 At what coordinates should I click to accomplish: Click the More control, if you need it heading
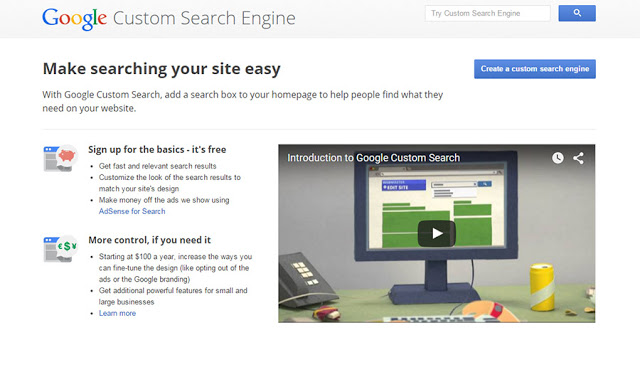tap(149, 240)
